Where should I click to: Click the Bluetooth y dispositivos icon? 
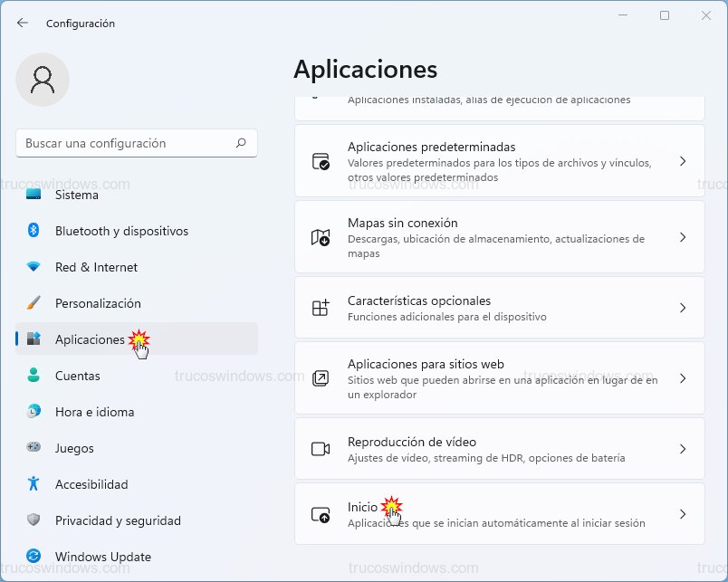coord(31,231)
